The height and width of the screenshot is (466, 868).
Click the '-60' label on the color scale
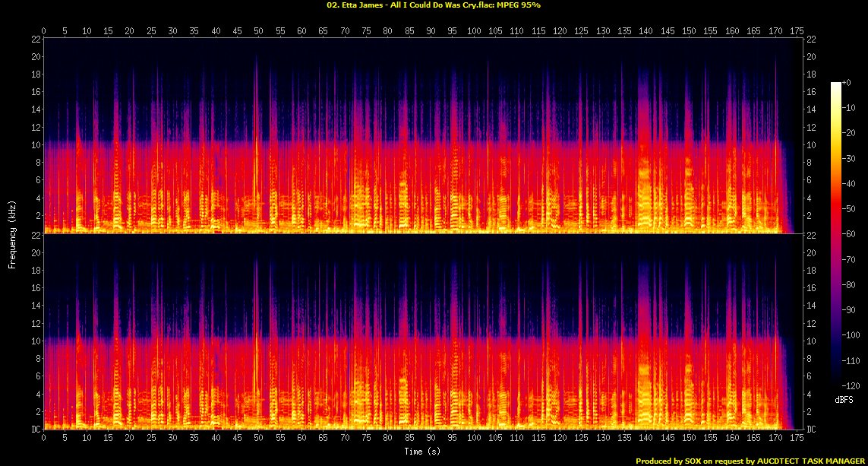848,234
